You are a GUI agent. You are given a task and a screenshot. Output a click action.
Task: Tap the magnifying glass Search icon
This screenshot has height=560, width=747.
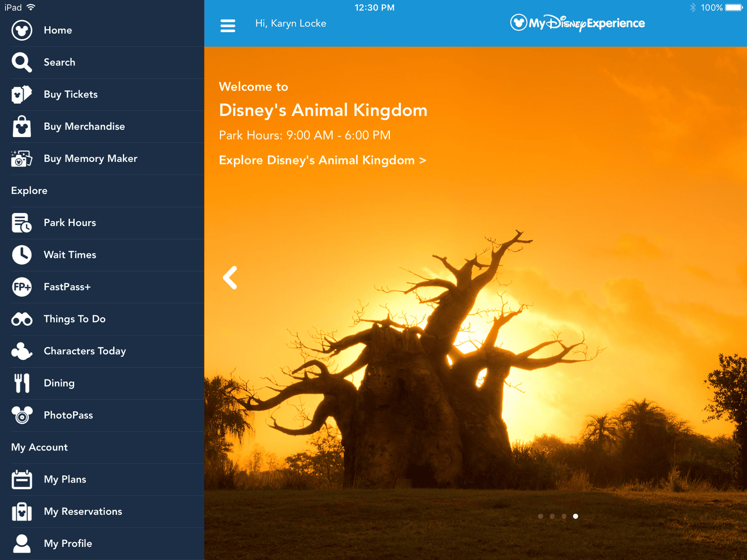point(21,63)
